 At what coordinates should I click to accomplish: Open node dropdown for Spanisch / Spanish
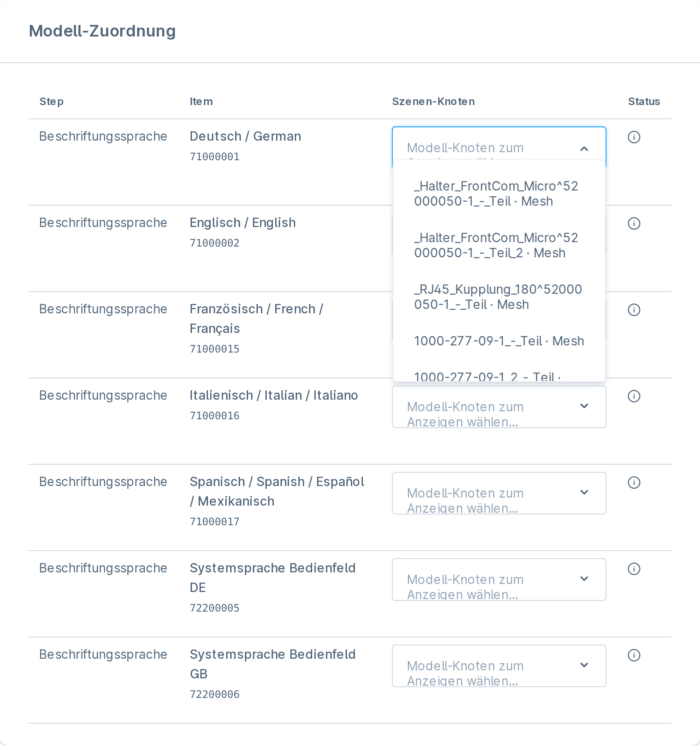(x=499, y=493)
